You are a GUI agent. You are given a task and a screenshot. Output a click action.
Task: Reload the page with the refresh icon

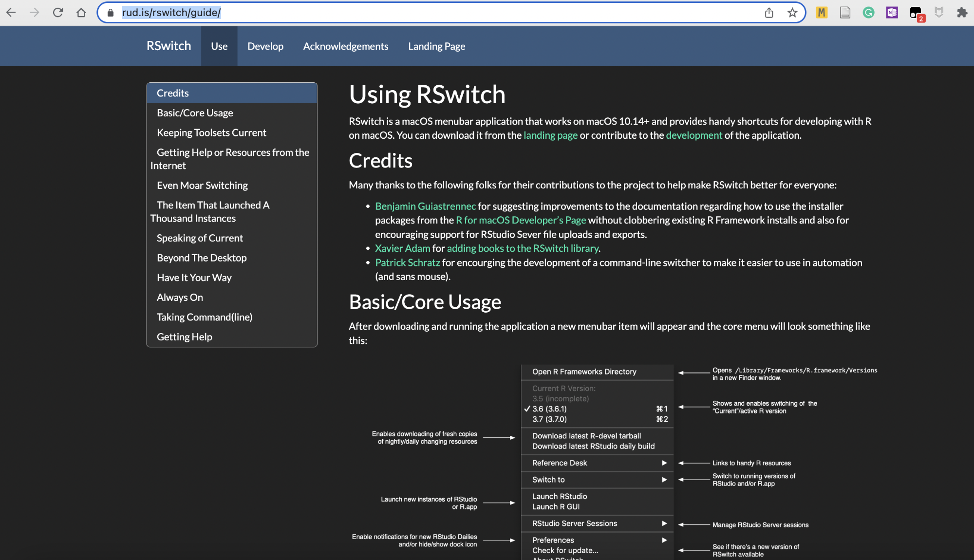coord(58,13)
